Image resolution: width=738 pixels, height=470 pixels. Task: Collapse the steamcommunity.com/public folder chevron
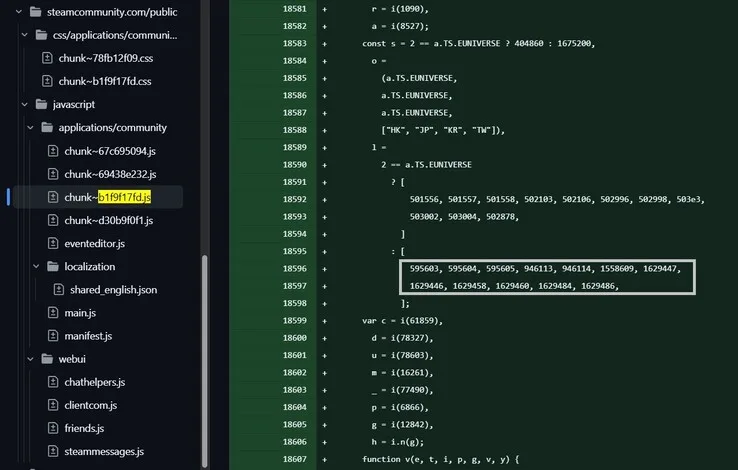click(x=19, y=12)
